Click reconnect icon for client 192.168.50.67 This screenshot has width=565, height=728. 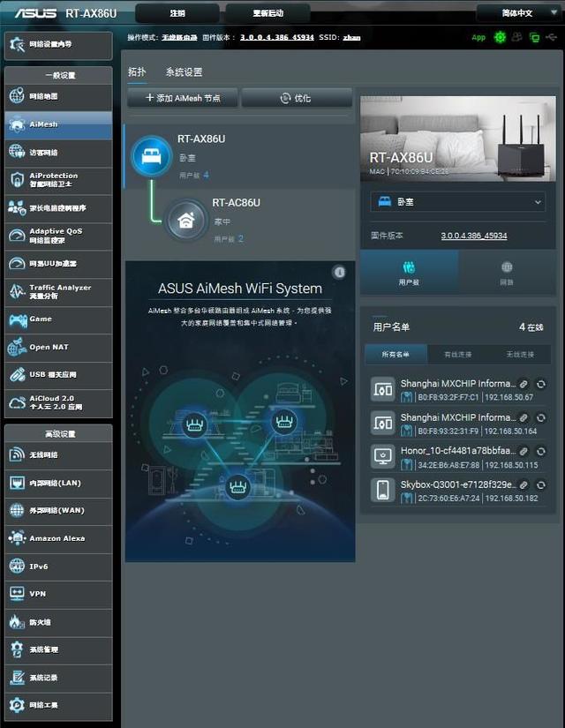click(541, 384)
